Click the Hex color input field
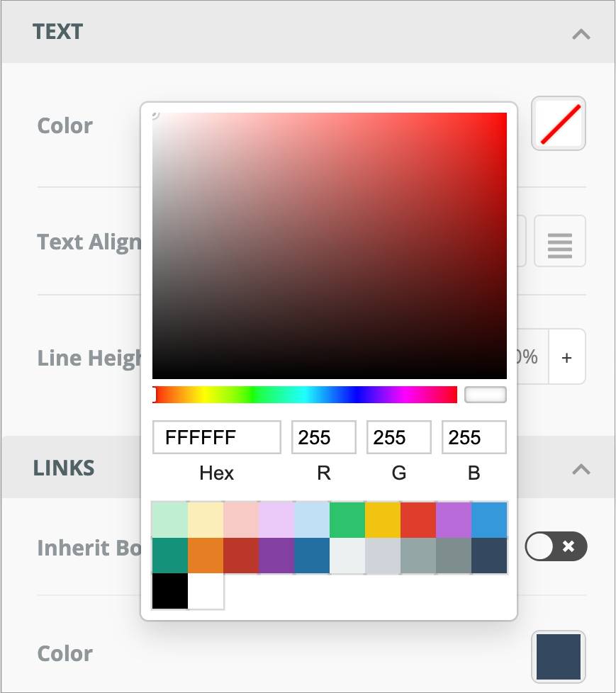 (216, 437)
